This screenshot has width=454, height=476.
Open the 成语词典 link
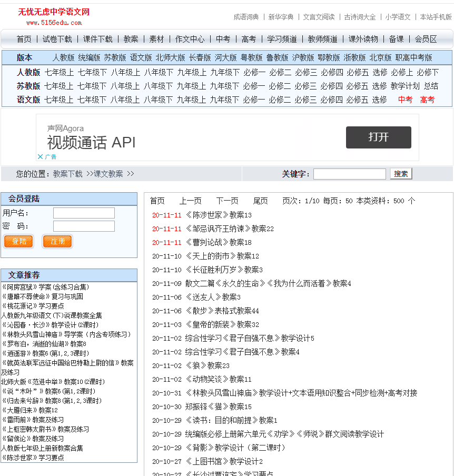click(245, 17)
